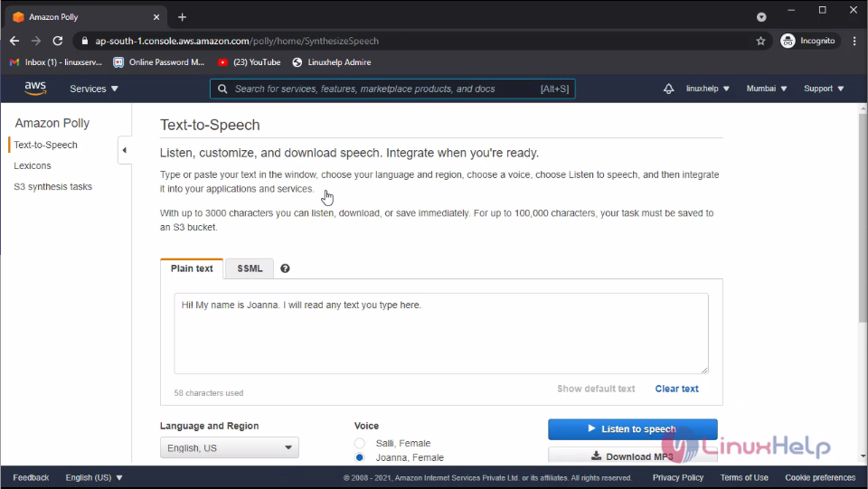Click the help question mark icon
The height and width of the screenshot is (489, 868).
pos(285,268)
